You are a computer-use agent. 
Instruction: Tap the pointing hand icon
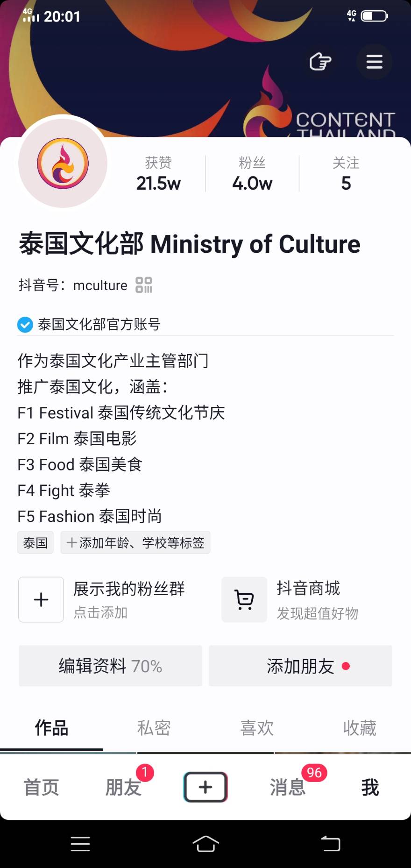click(x=320, y=62)
